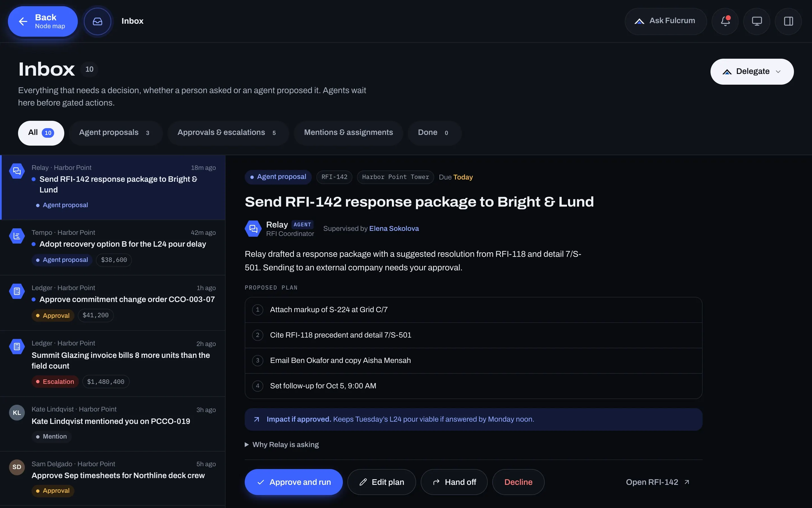
Task: Click the $1,480,400 amount chip
Action: pos(106,382)
